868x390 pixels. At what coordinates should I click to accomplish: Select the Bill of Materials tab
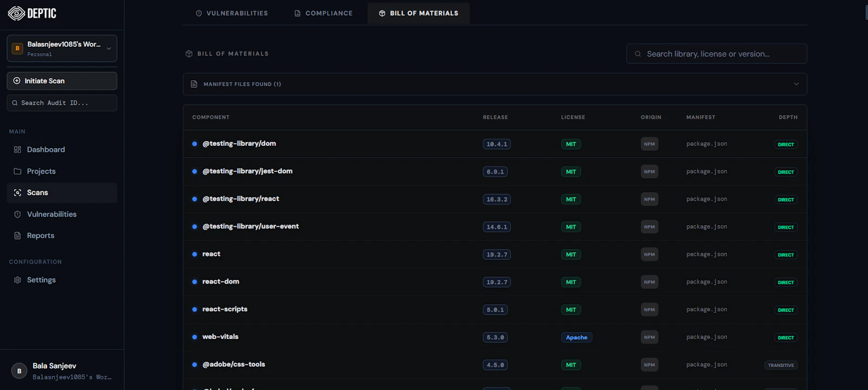click(x=418, y=13)
